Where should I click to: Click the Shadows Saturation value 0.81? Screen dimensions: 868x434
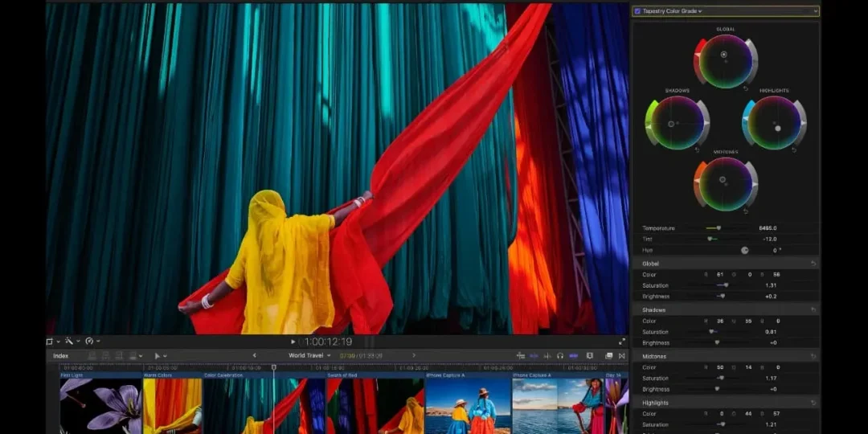pyautogui.click(x=771, y=332)
